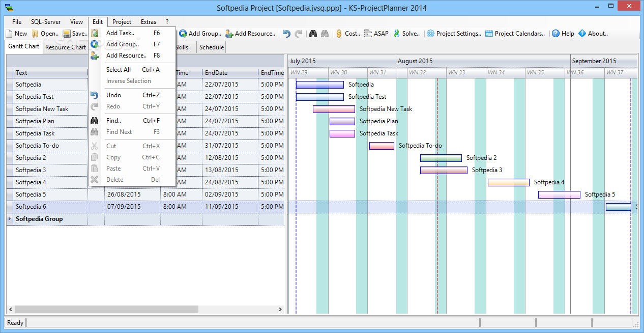The height and width of the screenshot is (333, 644).
Task: Click the Find Next toolbar icon
Action: click(325, 34)
